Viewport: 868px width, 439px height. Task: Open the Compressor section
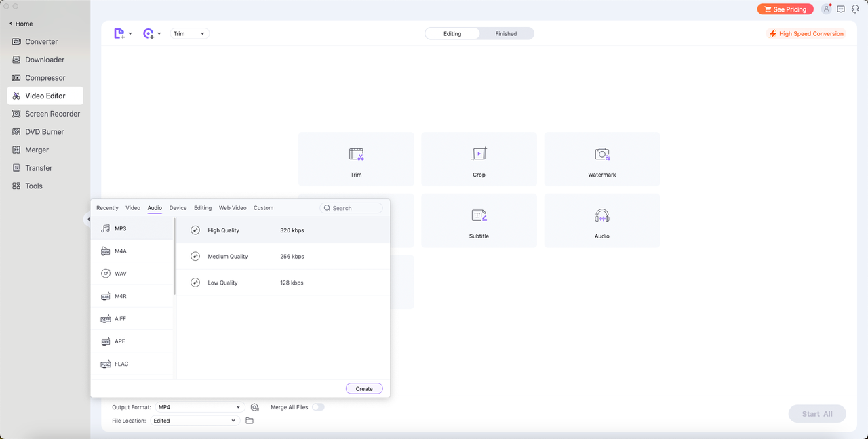(45, 78)
